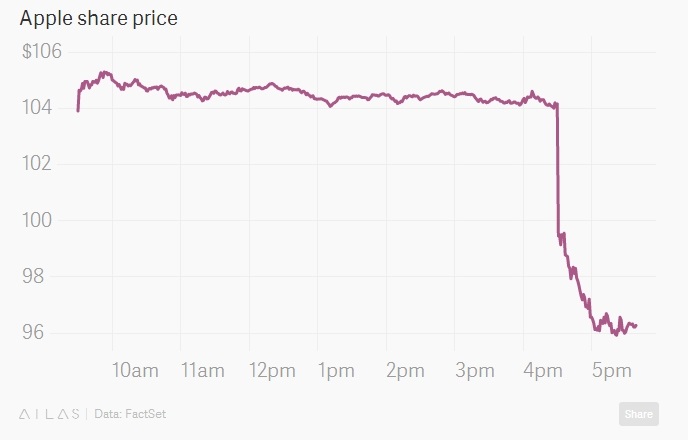Click the 4pm time label
Viewport: 688px width, 440px height.
click(542, 371)
